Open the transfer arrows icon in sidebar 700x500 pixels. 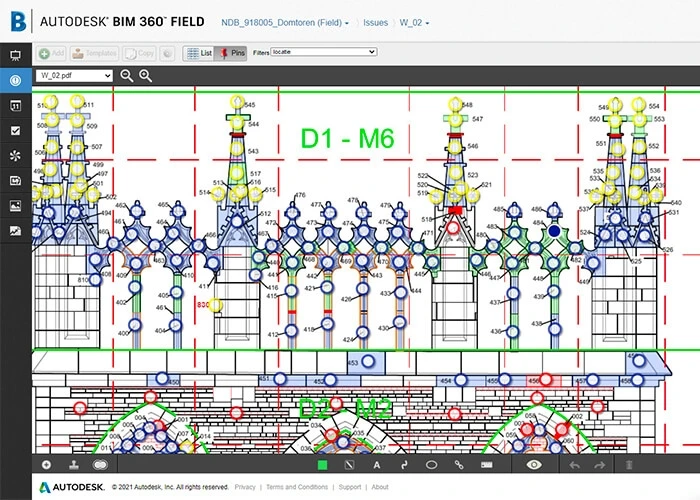point(15,180)
